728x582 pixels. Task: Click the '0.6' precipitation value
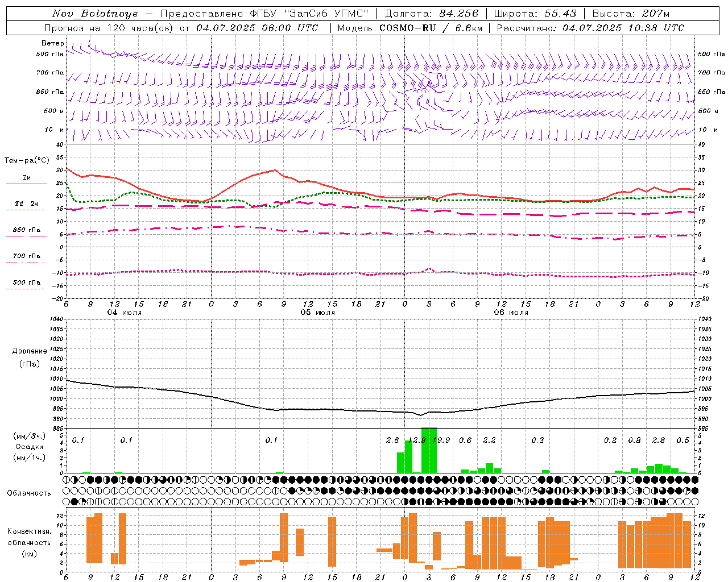465,440
